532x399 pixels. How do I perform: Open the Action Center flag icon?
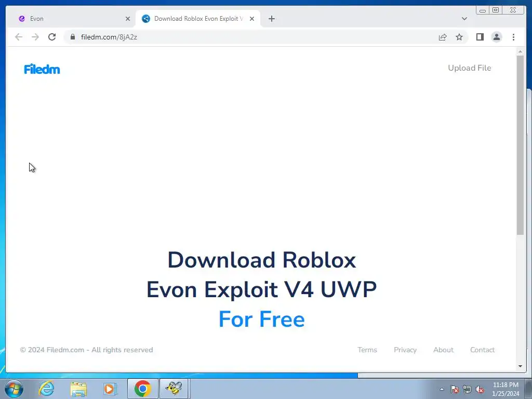click(455, 389)
